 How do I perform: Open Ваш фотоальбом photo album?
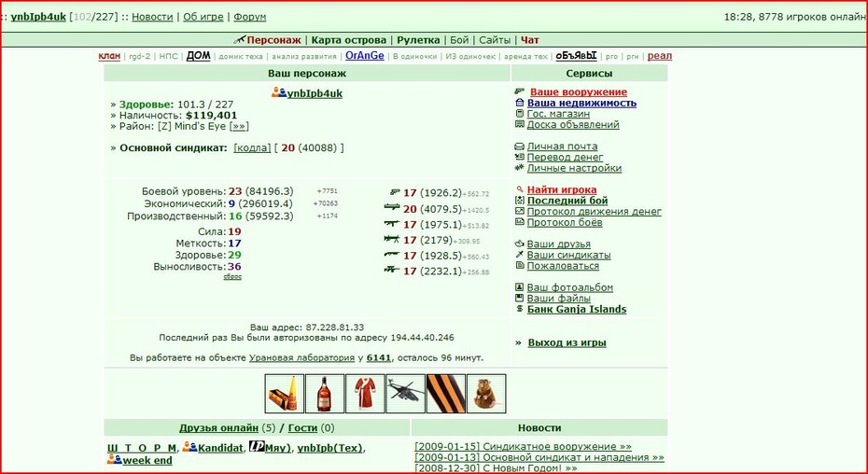pos(569,287)
